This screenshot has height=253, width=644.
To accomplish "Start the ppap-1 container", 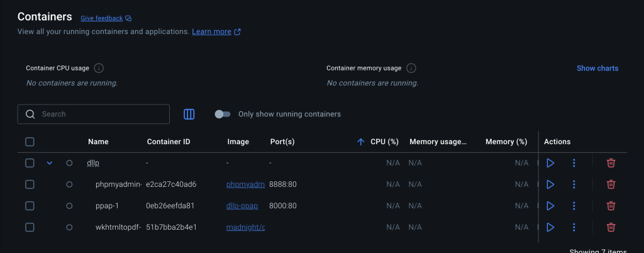I will coord(550,206).
